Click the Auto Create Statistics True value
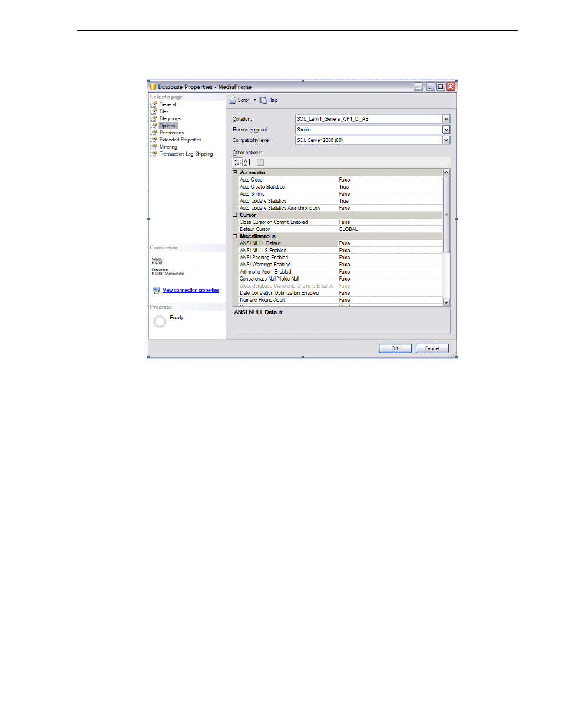The height and width of the screenshot is (728, 562). click(344, 187)
